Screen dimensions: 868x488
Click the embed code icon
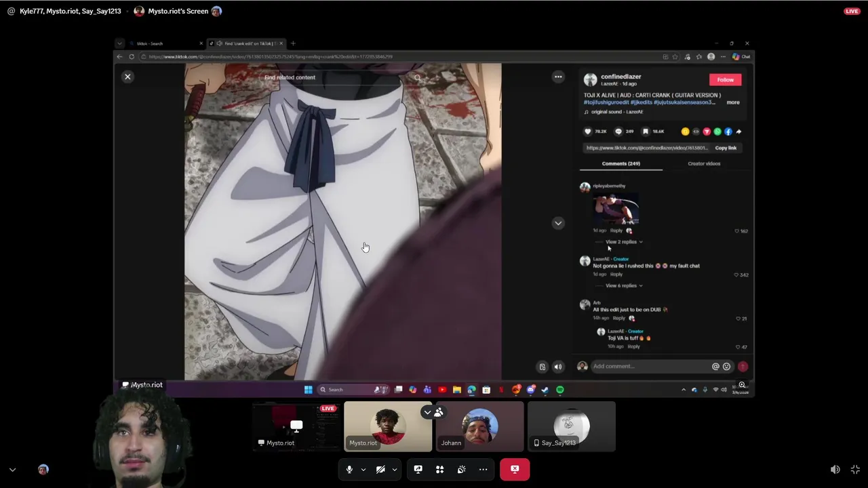(696, 131)
